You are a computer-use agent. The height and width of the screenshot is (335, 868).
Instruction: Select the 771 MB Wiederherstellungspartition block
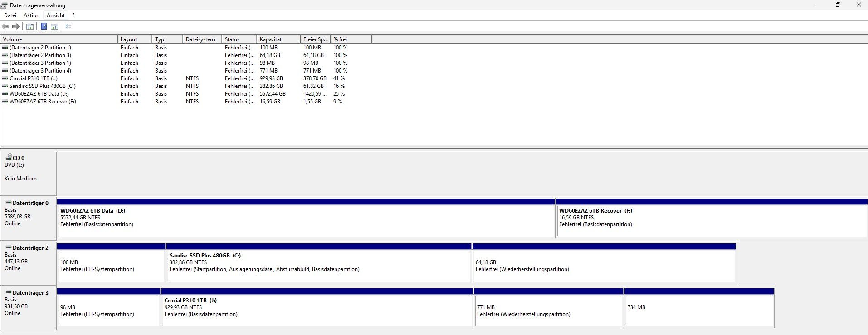click(x=549, y=308)
